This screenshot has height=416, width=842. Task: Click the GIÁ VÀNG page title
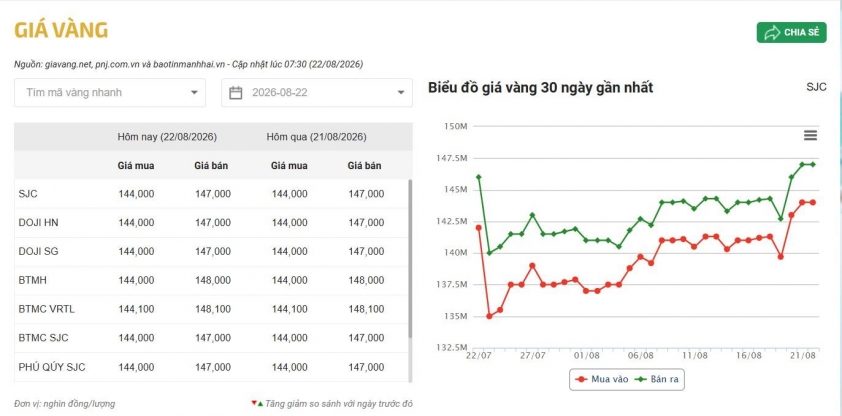coord(61,30)
